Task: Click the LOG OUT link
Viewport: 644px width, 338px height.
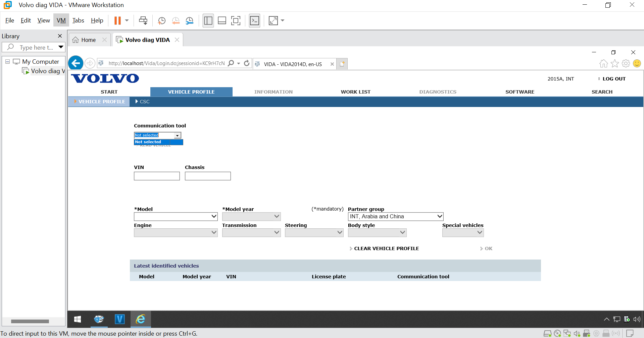Action: click(x=614, y=79)
